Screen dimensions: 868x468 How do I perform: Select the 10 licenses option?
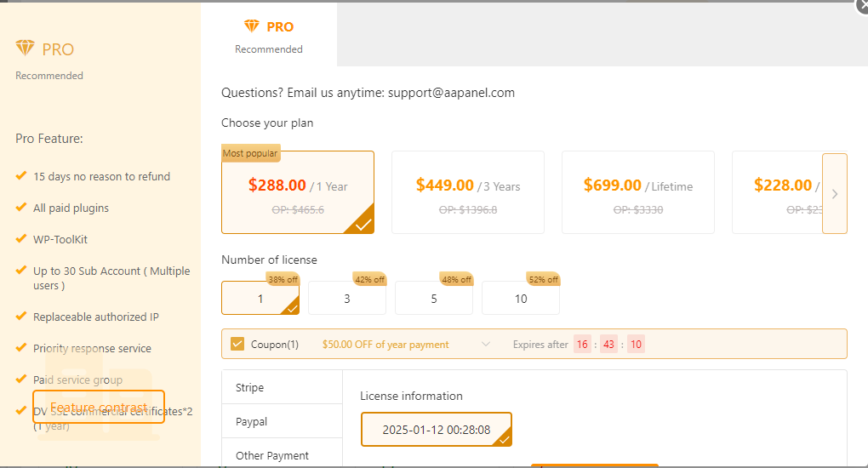[x=521, y=299]
